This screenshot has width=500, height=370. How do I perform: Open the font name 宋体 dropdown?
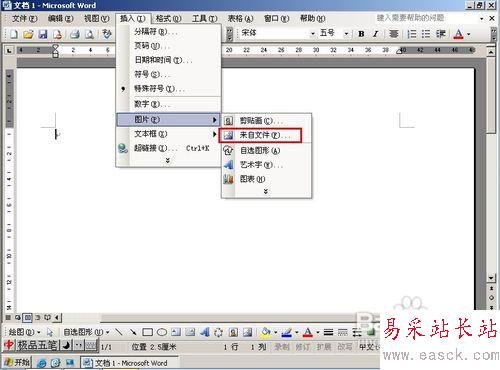[313, 34]
